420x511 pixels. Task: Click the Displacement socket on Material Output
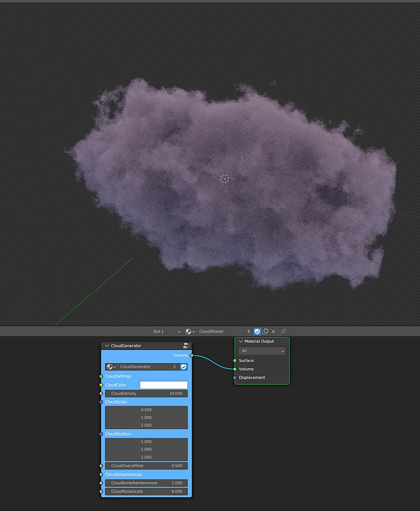tap(235, 377)
